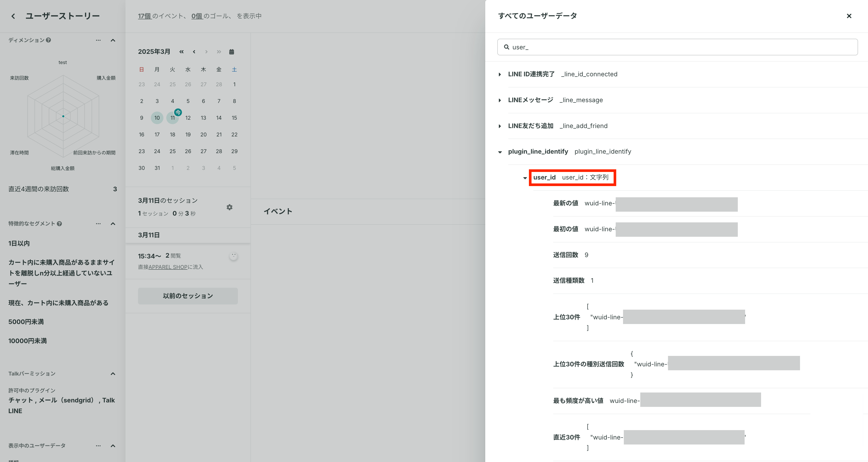Collapse the 表示中のユーザーデータ section
Viewport: 868px width, 462px height.
click(113, 446)
